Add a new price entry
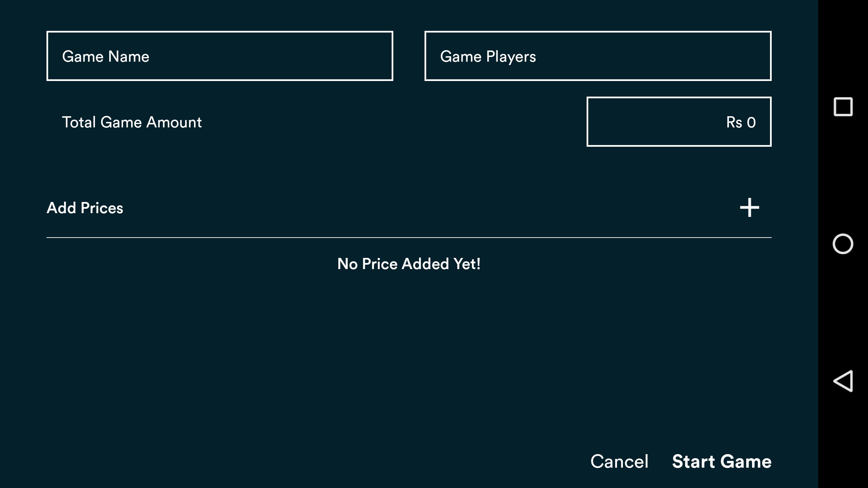This screenshot has height=488, width=868. [749, 207]
